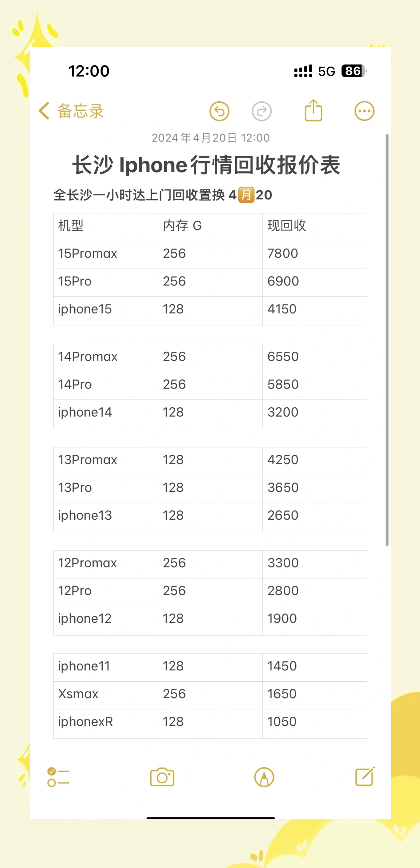Activate the markup pen icon

coord(264,777)
